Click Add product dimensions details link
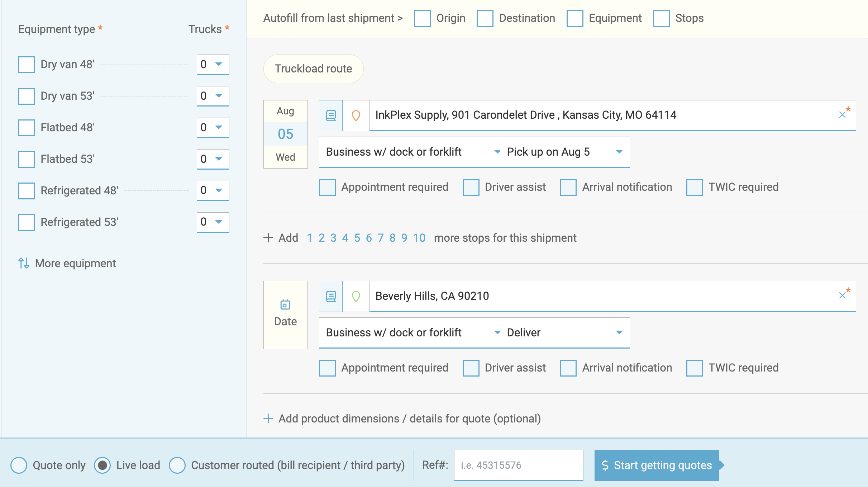This screenshot has height=487, width=868. [410, 419]
